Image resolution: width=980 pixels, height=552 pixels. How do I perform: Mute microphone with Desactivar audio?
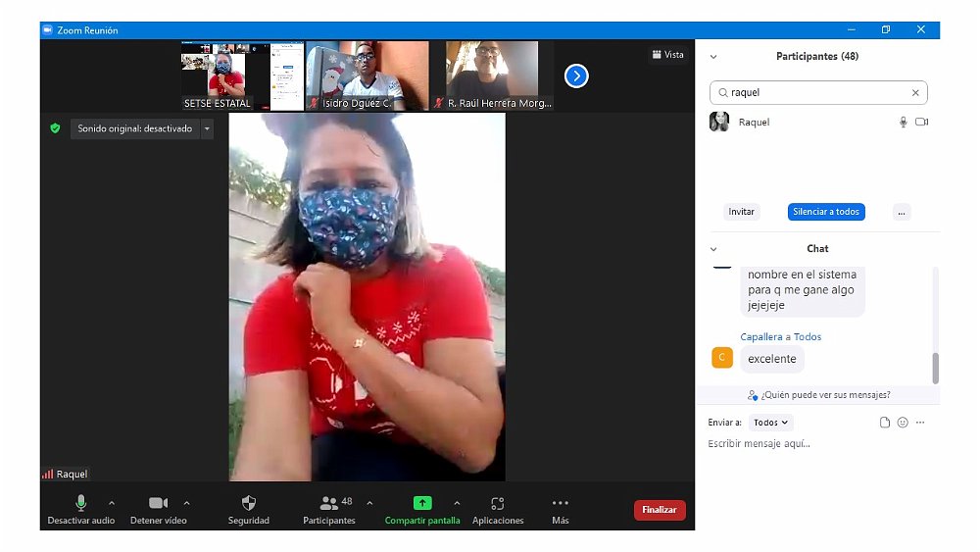[x=80, y=503]
